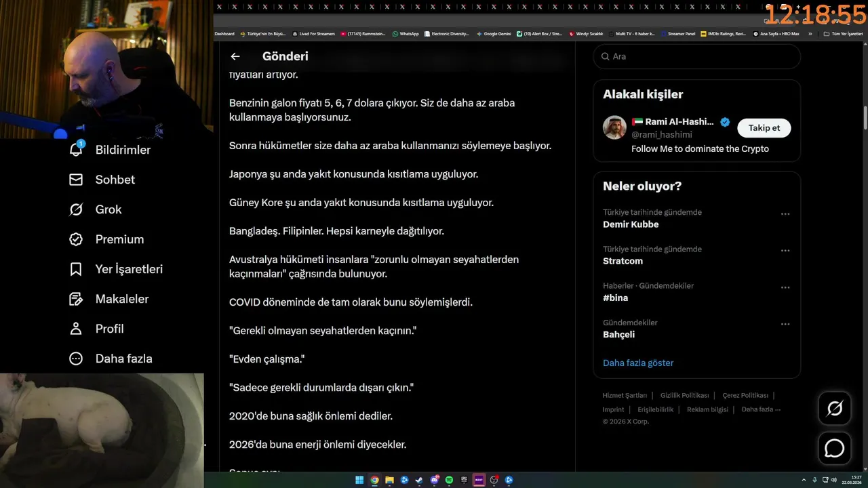This screenshot has width=868, height=488.
Task: Open Windows Start button
Action: coord(359,480)
